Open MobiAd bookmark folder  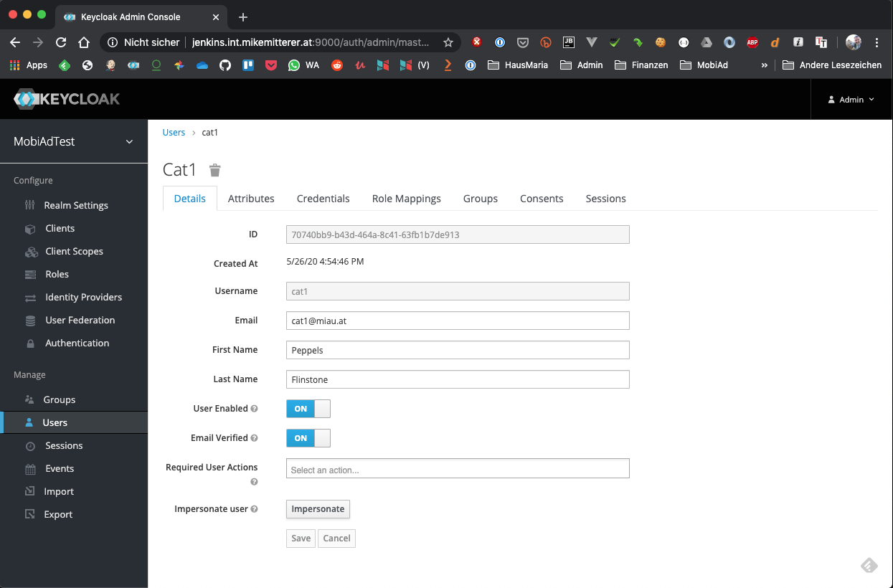(703, 65)
